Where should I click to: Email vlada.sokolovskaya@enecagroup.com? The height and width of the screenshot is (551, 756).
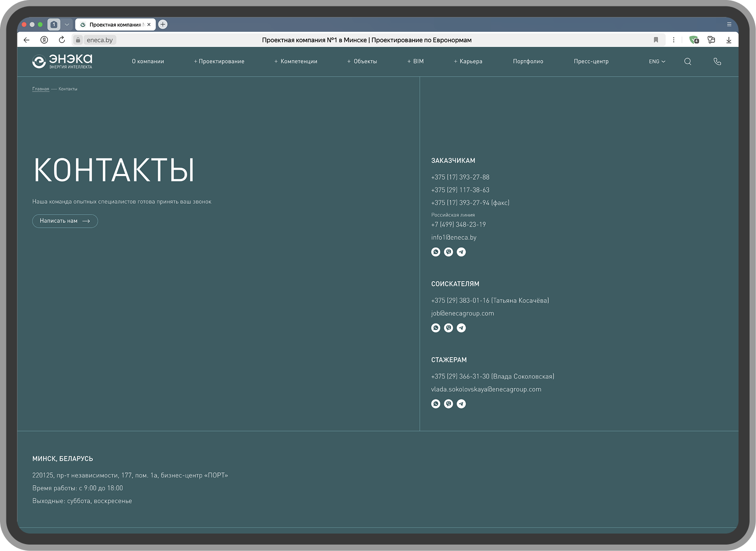tap(486, 389)
